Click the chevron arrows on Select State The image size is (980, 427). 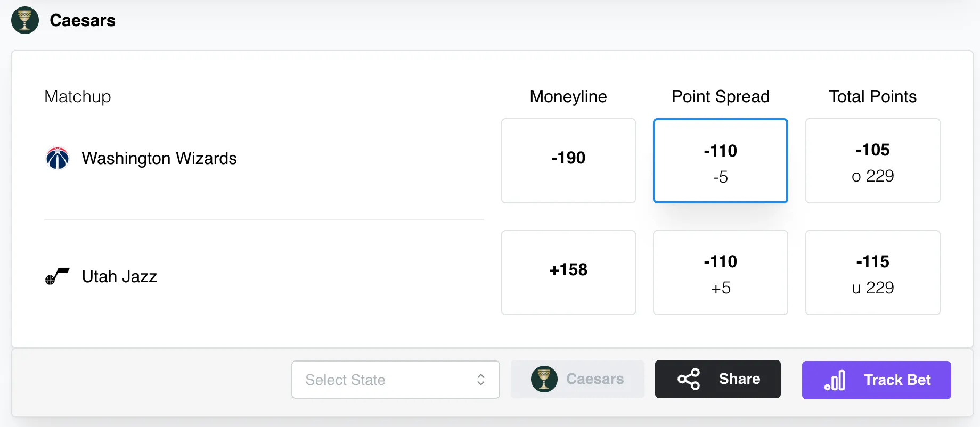point(480,380)
